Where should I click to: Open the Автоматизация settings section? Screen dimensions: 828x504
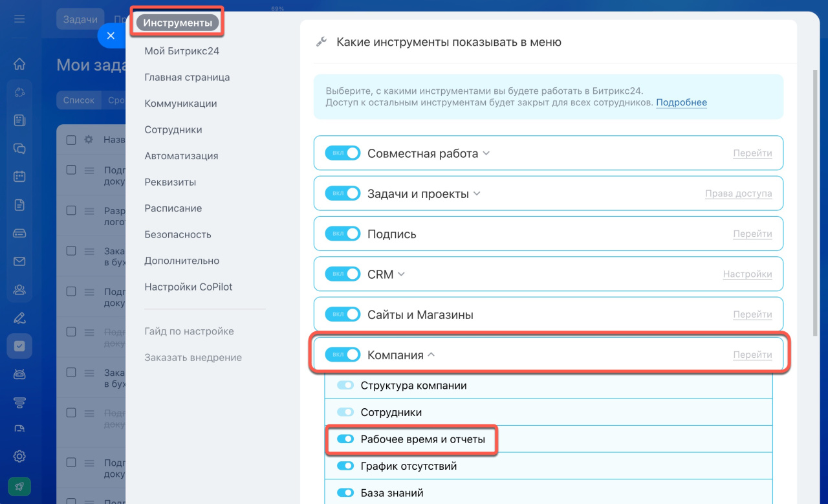click(181, 156)
